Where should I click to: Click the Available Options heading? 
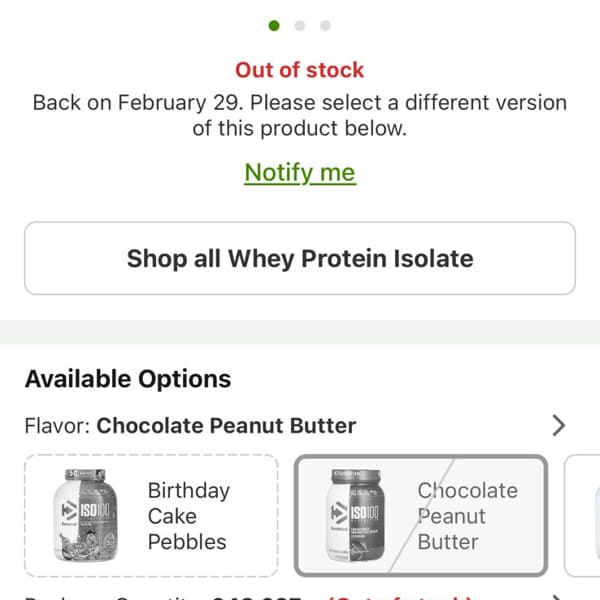click(128, 379)
